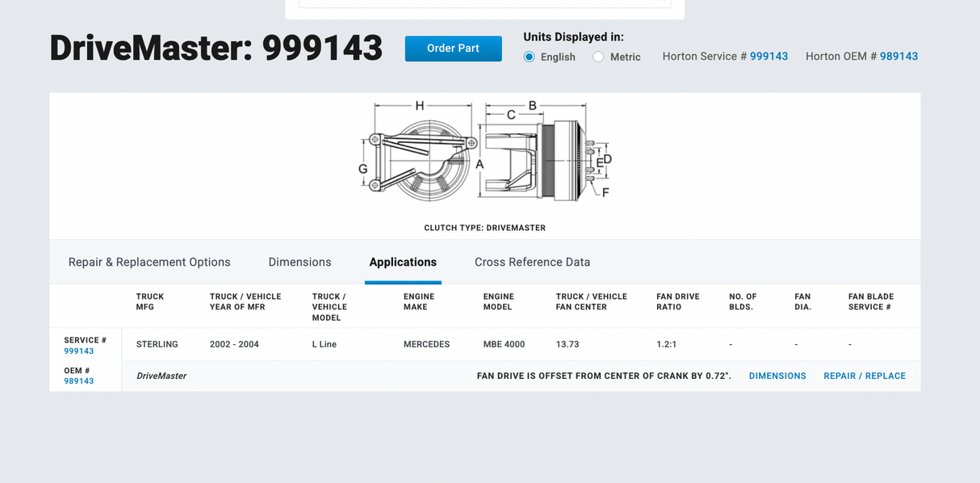Click the DriveMaster: 999143 page heading
The image size is (980, 483).
(216, 48)
